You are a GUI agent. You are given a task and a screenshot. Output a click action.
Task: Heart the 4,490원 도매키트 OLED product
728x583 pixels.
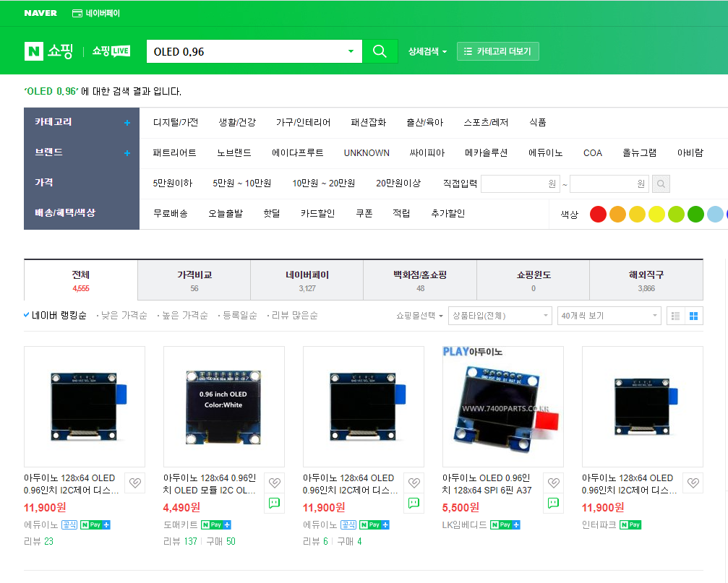point(275,483)
